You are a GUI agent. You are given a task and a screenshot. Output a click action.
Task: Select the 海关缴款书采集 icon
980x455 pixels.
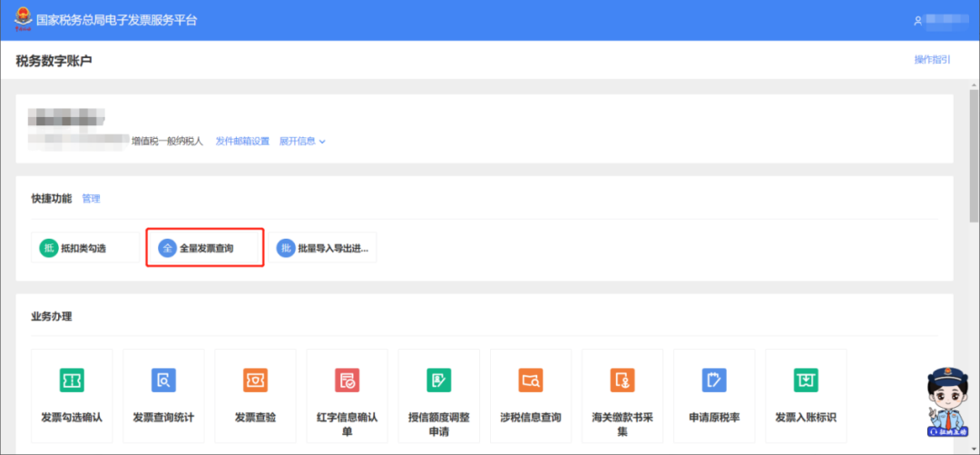pos(622,380)
